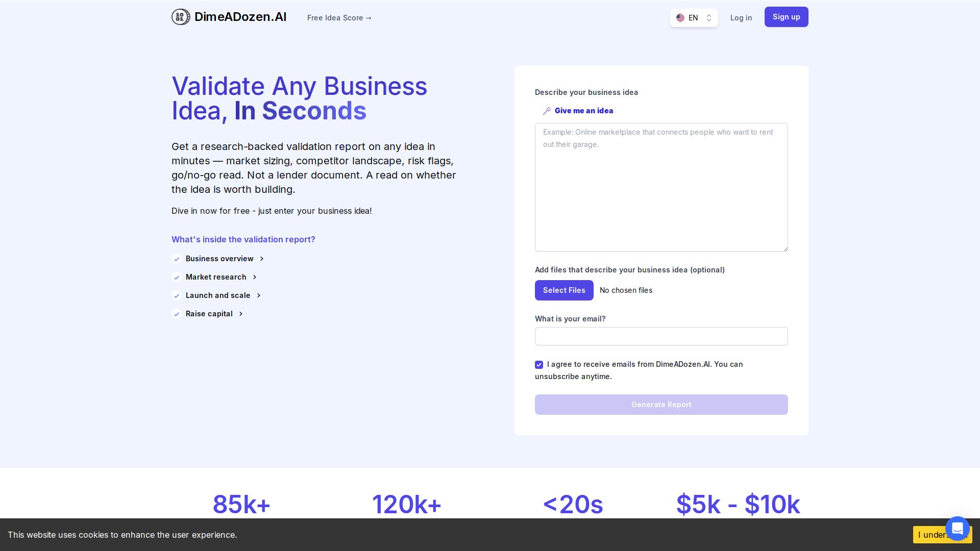Click into the business idea text area
The image size is (980, 551).
point(661,187)
